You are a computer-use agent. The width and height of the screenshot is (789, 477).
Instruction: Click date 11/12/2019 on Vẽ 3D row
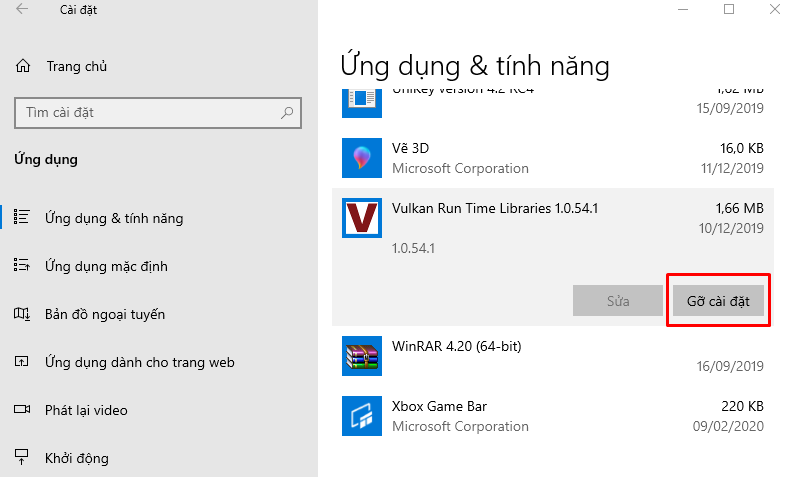tap(733, 169)
